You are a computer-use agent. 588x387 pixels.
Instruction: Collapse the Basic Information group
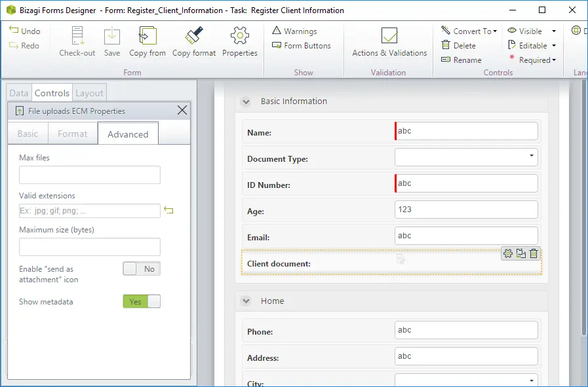246,101
